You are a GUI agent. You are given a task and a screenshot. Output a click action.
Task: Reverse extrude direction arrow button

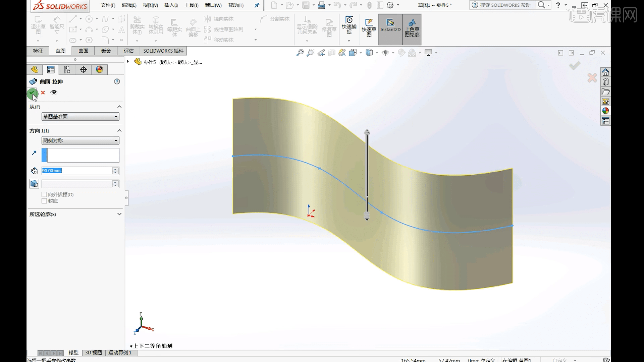click(x=34, y=153)
